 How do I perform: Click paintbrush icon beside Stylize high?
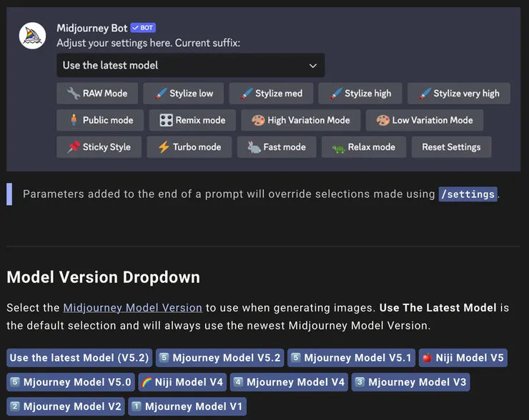click(x=336, y=94)
